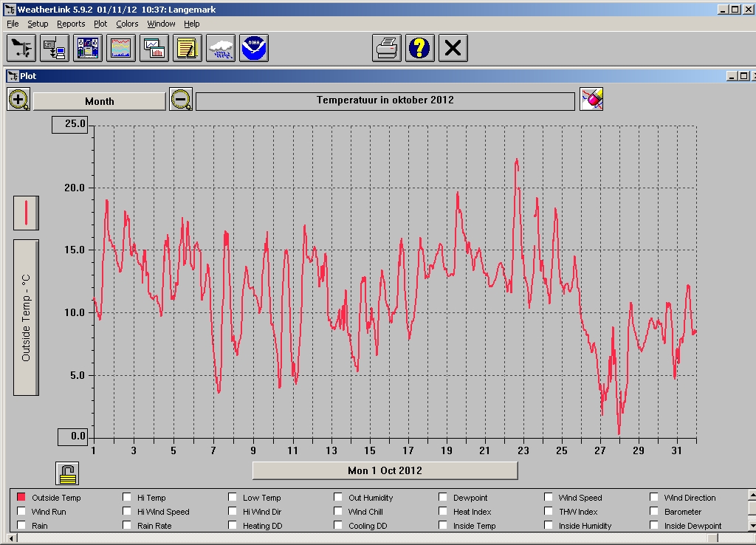Viewport: 756px width, 545px height.
Task: Enable the THW Index checkbox
Action: point(549,511)
